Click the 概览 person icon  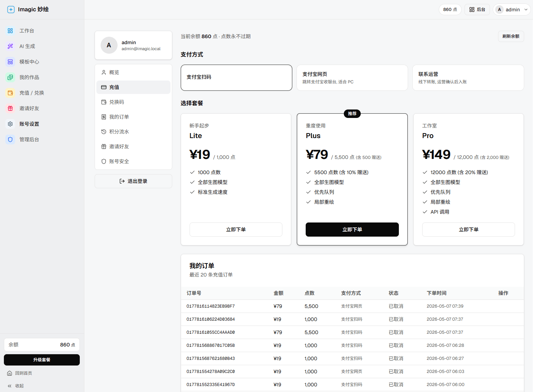[x=104, y=72]
